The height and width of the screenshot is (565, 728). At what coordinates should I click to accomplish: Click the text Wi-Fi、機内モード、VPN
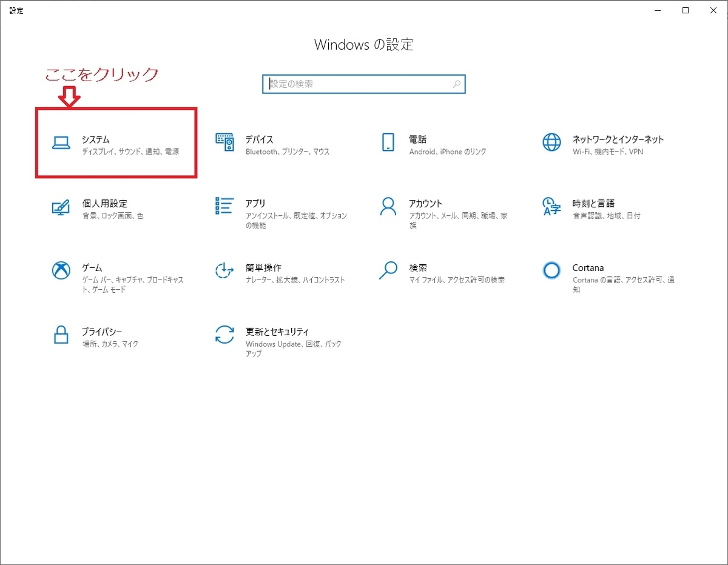608,152
